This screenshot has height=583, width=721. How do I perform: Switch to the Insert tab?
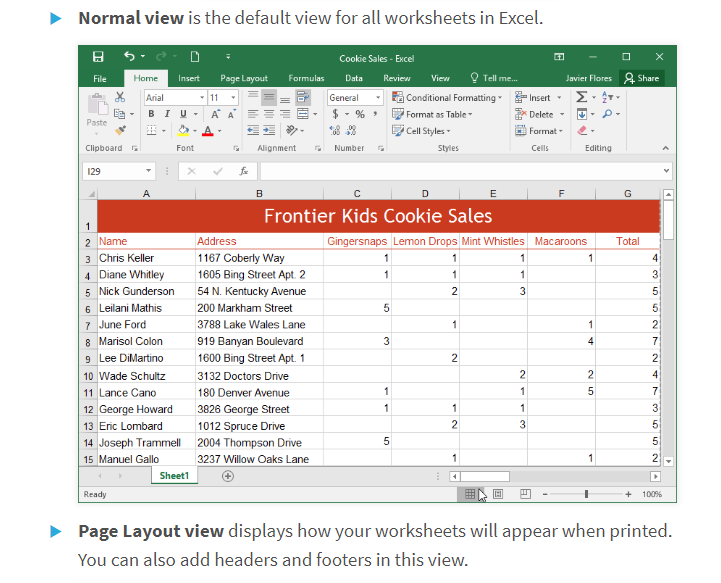click(x=189, y=78)
